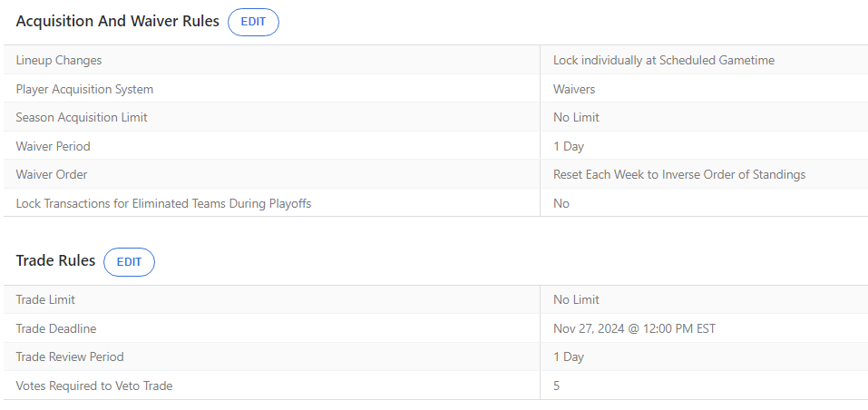Click the Waiver Period label
This screenshot has height=410, width=868.
pos(53,146)
